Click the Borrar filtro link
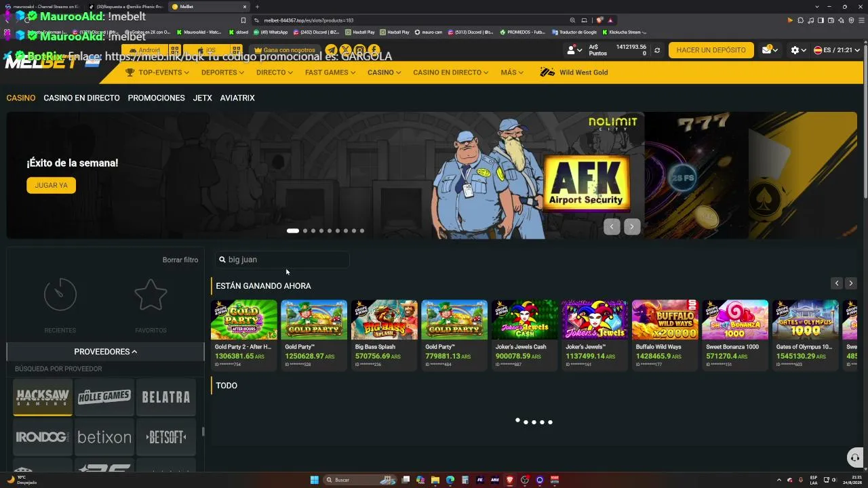The width and height of the screenshot is (868, 488). click(180, 260)
